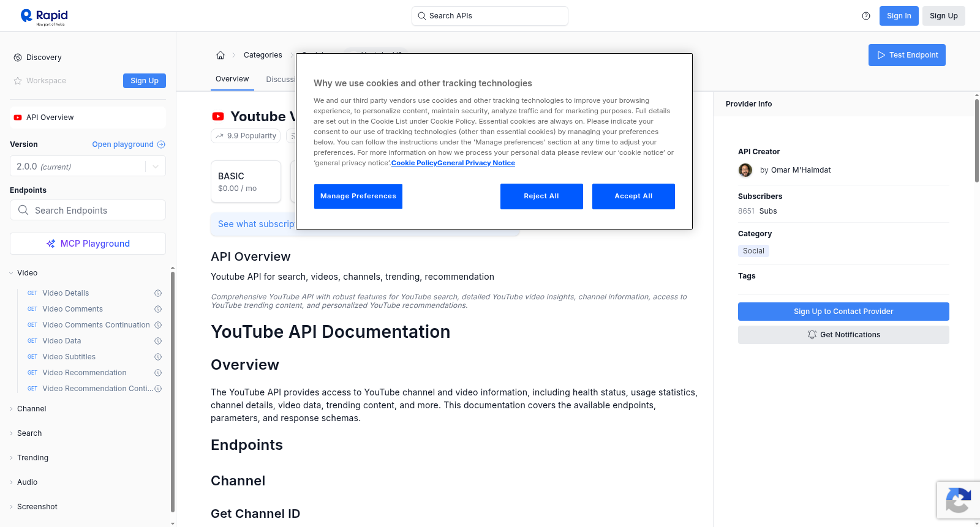Open the General Privacy Notice link

[476, 163]
